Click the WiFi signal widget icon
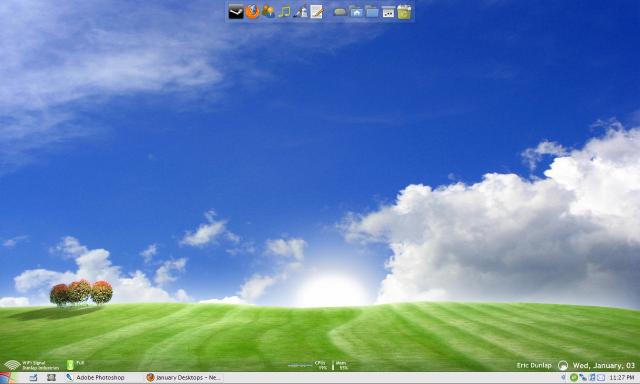Image resolution: width=640 pixels, height=384 pixels. (x=12, y=365)
